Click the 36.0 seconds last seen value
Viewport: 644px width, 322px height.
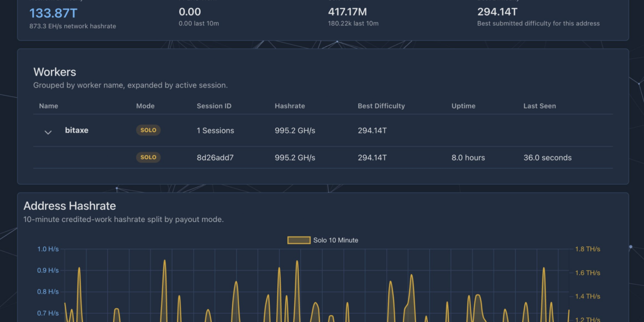[x=547, y=157]
